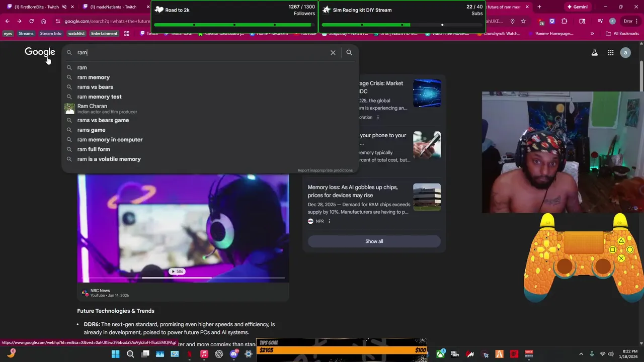Image resolution: width=644 pixels, height=362 pixels.
Task: Open a new browser tab
Action: pyautogui.click(x=539, y=7)
